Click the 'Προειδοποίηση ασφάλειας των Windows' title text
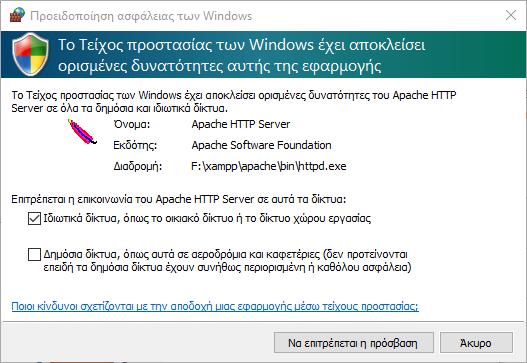 coord(141,16)
